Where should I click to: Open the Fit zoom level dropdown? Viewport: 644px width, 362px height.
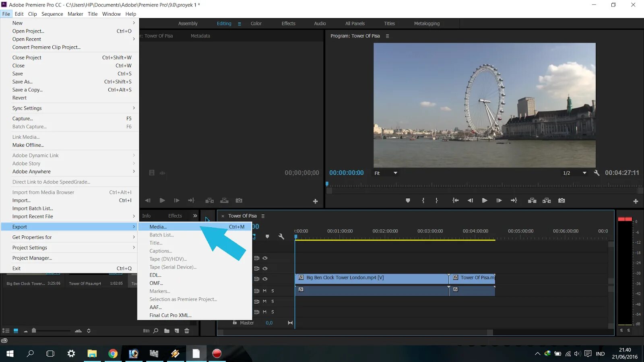[x=386, y=173]
